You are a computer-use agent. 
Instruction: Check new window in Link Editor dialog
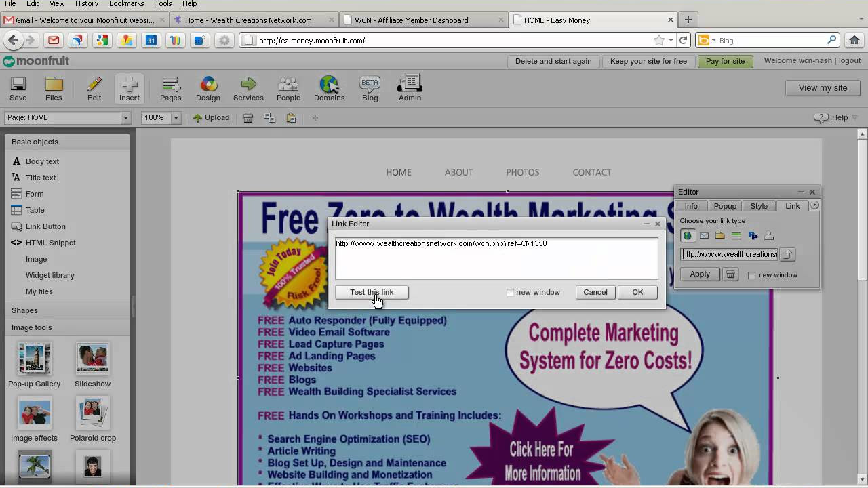511,293
